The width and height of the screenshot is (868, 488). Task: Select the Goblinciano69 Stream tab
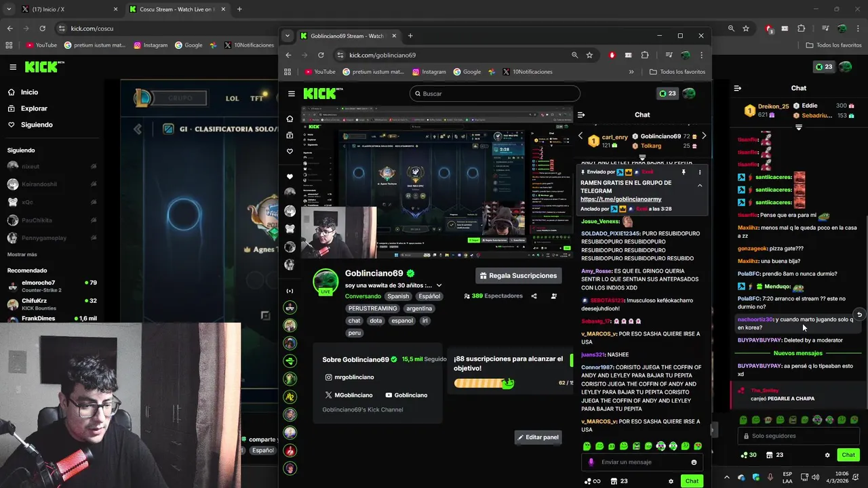click(348, 36)
